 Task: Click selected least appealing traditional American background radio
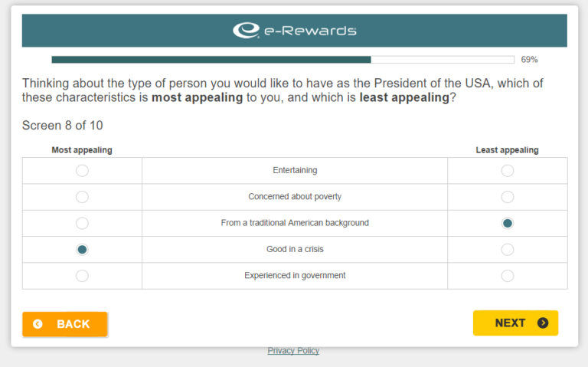[507, 223]
